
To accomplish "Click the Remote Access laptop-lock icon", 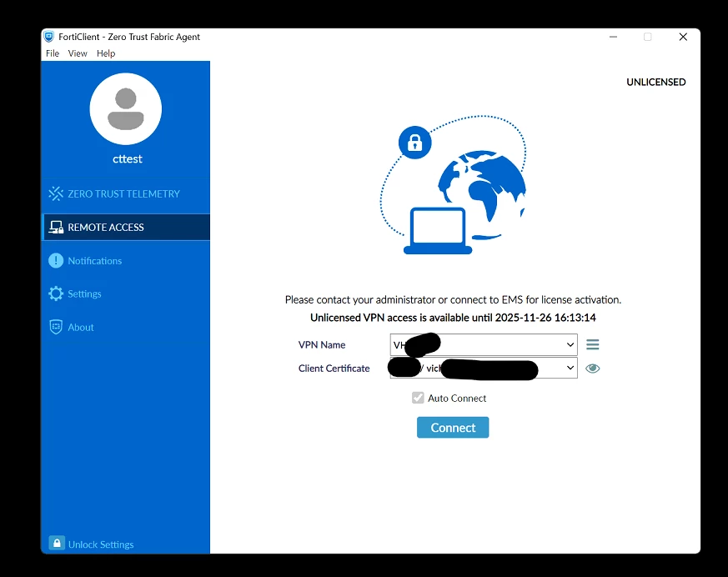I will 56,227.
